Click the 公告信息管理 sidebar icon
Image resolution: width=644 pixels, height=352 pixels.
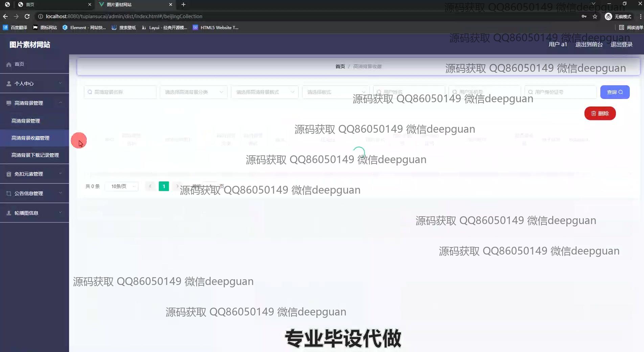9,194
